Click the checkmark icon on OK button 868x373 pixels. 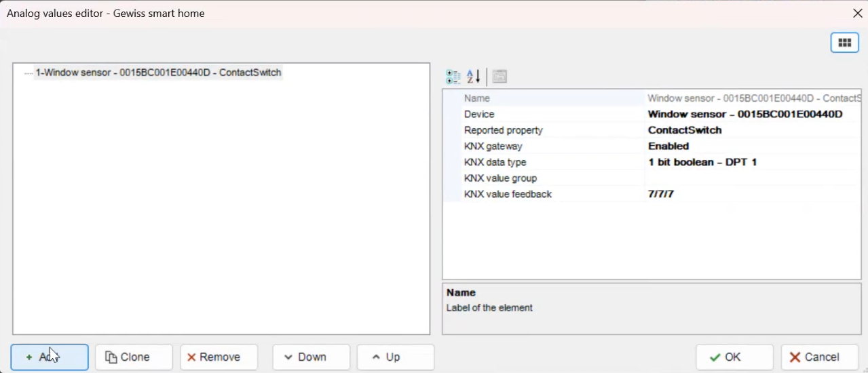(715, 357)
